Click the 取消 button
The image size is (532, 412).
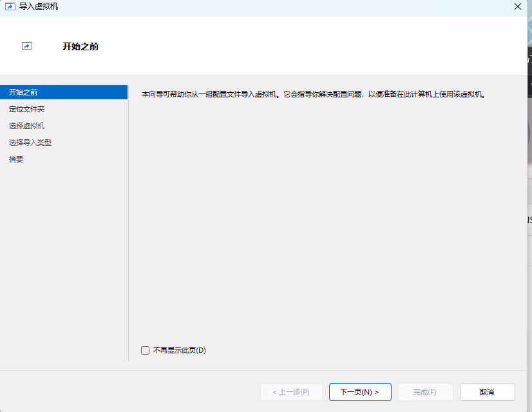click(487, 392)
